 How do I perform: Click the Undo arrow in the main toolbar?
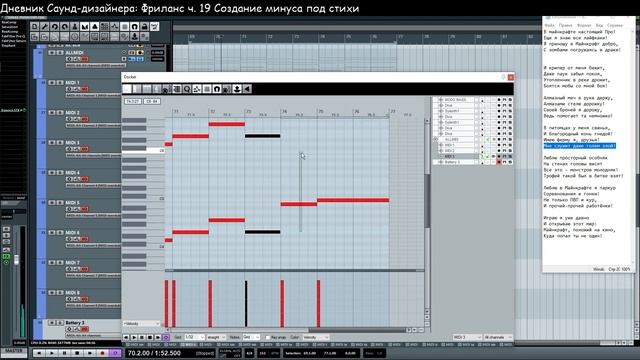click(55, 27)
